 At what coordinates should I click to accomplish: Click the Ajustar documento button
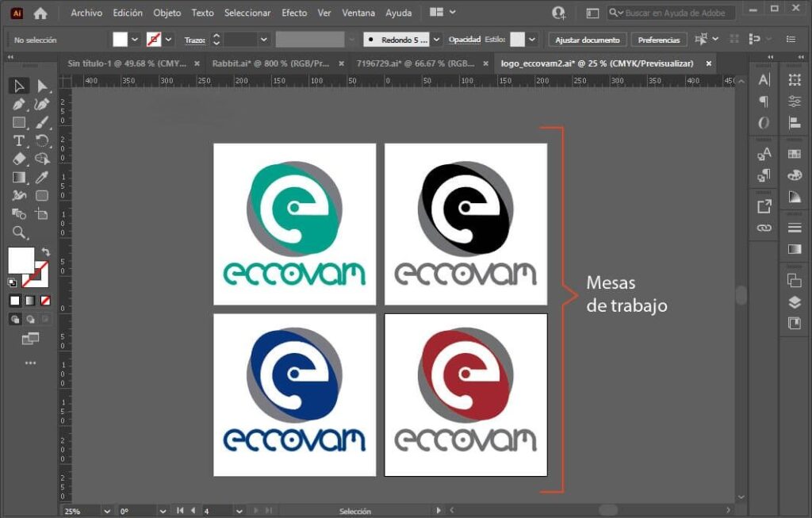click(x=587, y=39)
